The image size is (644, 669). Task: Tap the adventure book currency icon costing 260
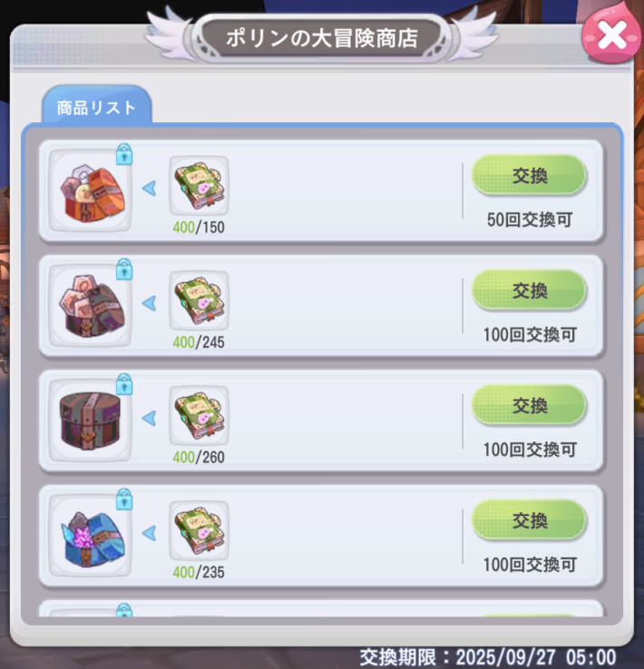click(x=199, y=416)
